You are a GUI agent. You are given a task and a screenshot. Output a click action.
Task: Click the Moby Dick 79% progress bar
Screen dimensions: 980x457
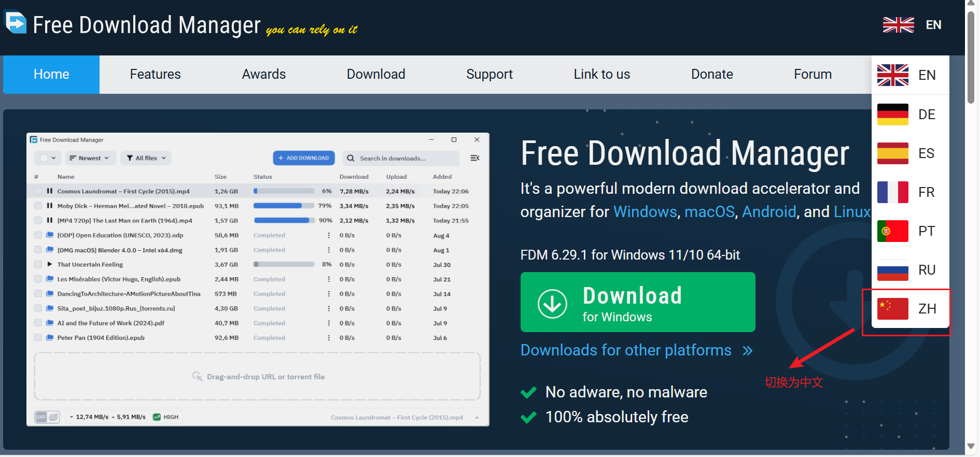click(284, 206)
